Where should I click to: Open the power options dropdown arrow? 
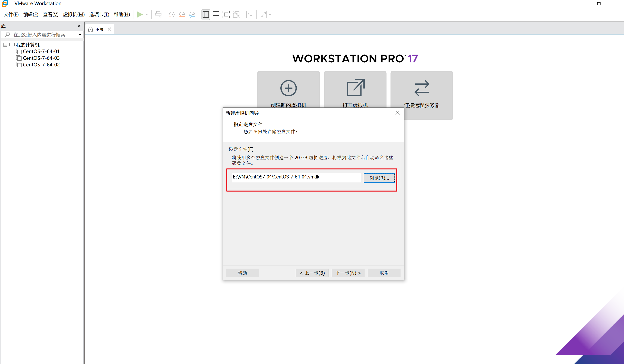click(146, 14)
